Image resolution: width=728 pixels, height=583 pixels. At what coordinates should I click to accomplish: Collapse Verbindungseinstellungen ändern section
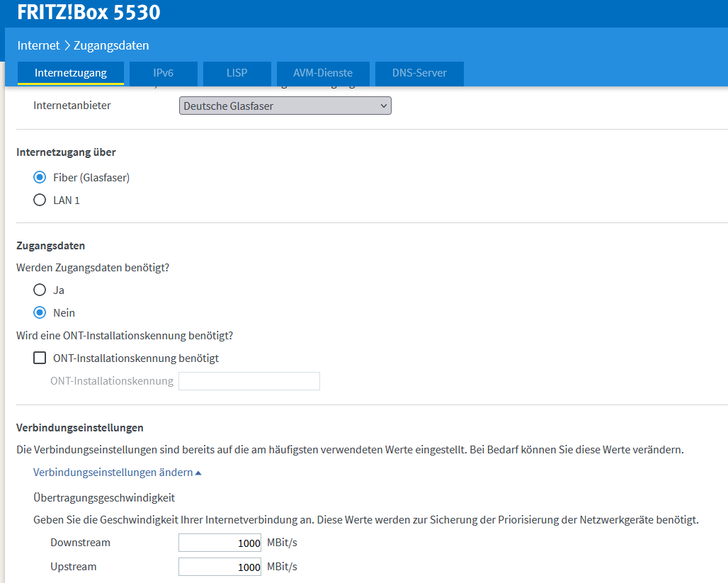[x=117, y=472]
